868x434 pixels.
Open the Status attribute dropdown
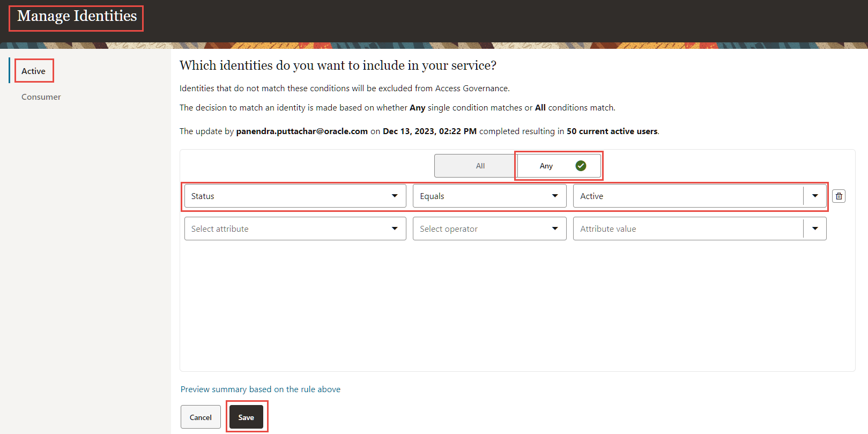pyautogui.click(x=295, y=196)
